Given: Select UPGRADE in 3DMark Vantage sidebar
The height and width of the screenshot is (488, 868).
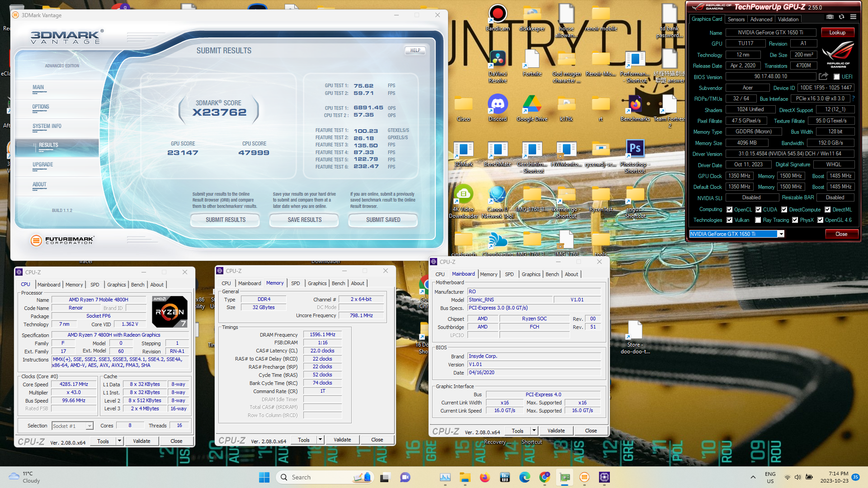Looking at the screenshot, I should [x=42, y=165].
